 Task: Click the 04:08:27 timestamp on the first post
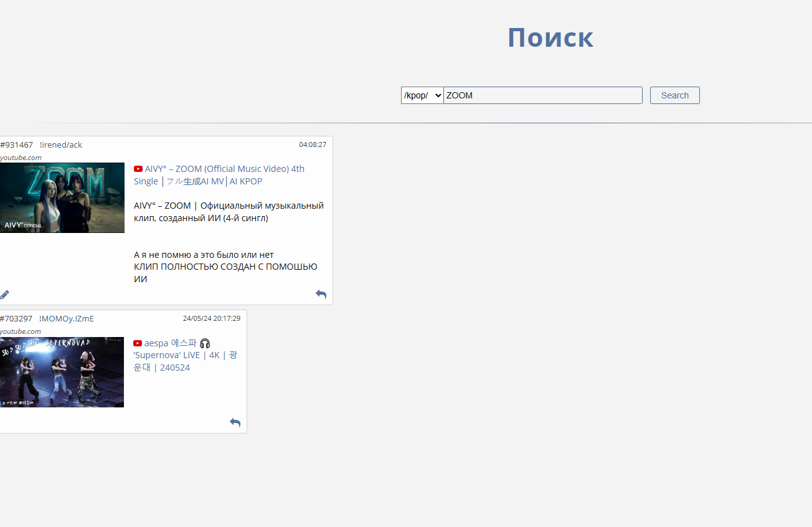click(x=312, y=145)
